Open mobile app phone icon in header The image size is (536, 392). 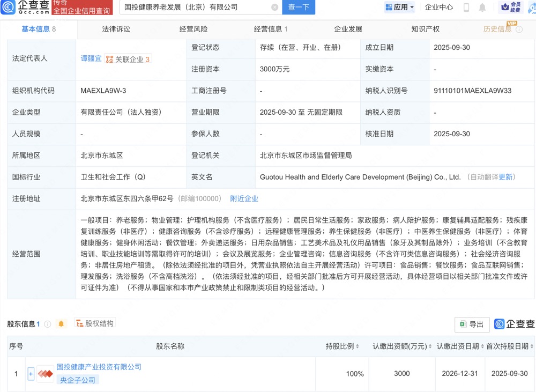[x=466, y=8]
